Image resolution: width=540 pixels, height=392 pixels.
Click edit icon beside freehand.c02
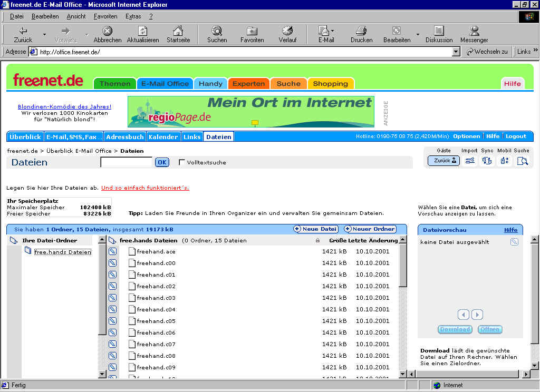coord(113,286)
